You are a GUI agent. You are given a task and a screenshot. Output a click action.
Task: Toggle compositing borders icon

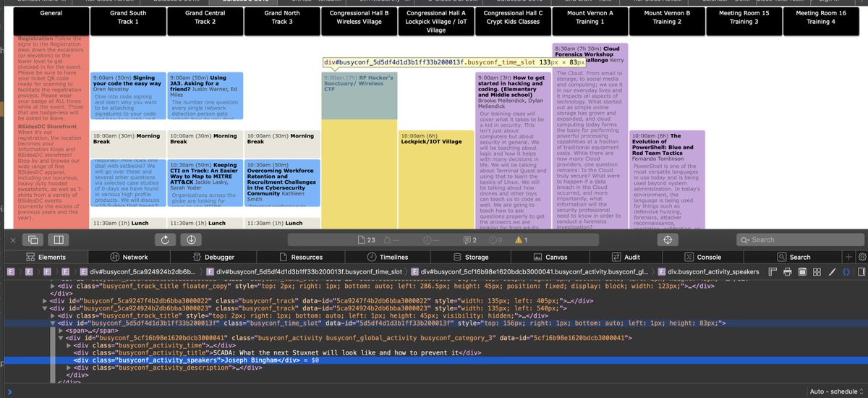(804, 272)
